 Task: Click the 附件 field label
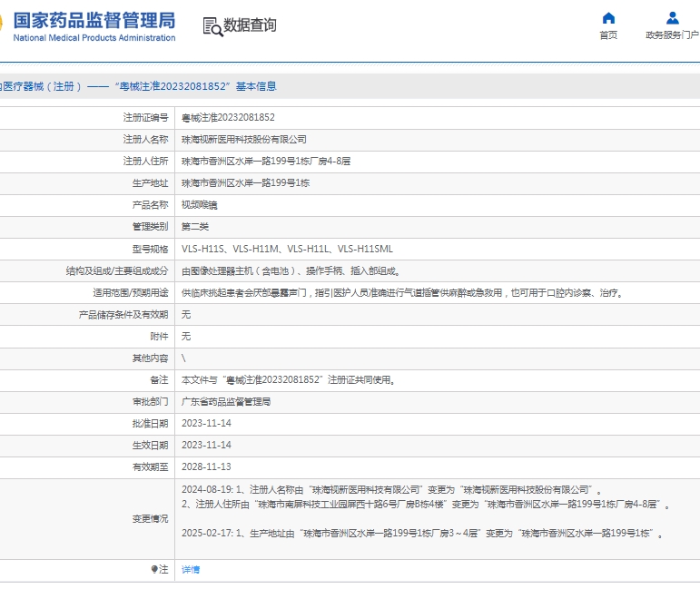pyautogui.click(x=159, y=337)
